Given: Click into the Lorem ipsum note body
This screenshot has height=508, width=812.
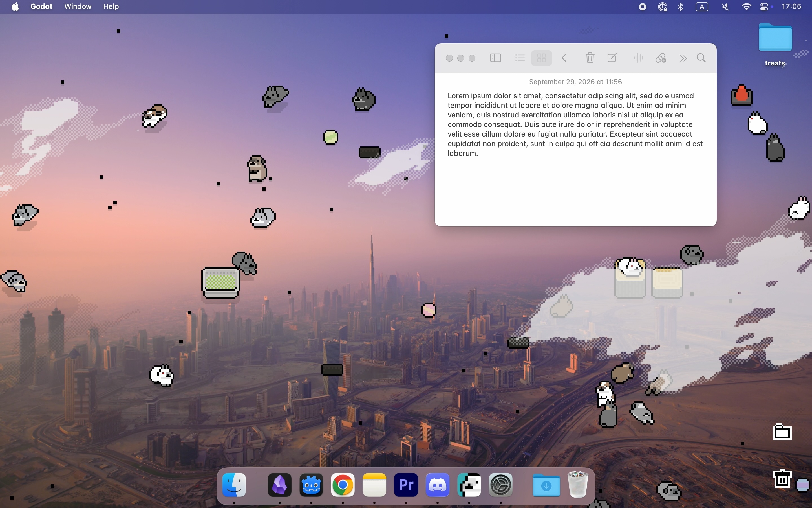Looking at the screenshot, I should coord(575,124).
